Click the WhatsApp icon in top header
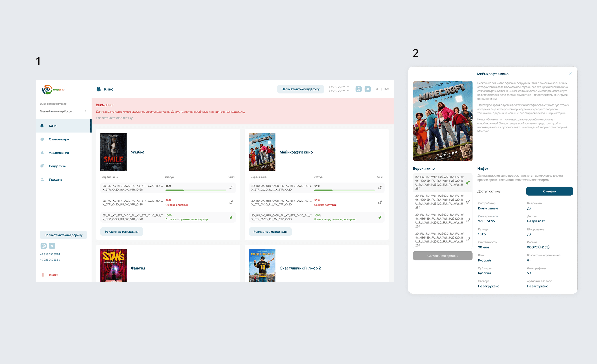This screenshot has height=364, width=597. click(358, 89)
